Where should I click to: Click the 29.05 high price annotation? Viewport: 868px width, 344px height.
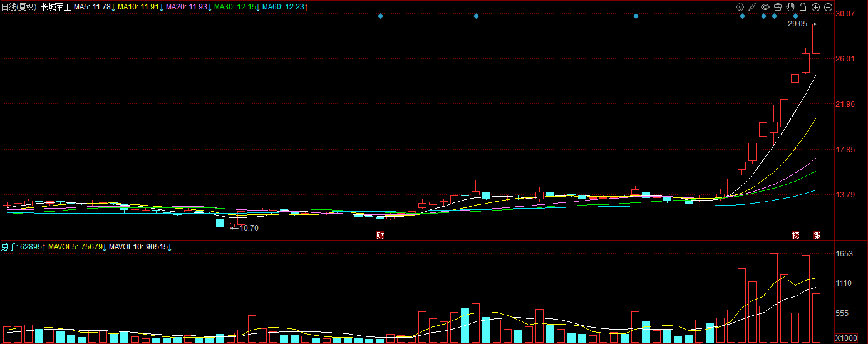797,24
